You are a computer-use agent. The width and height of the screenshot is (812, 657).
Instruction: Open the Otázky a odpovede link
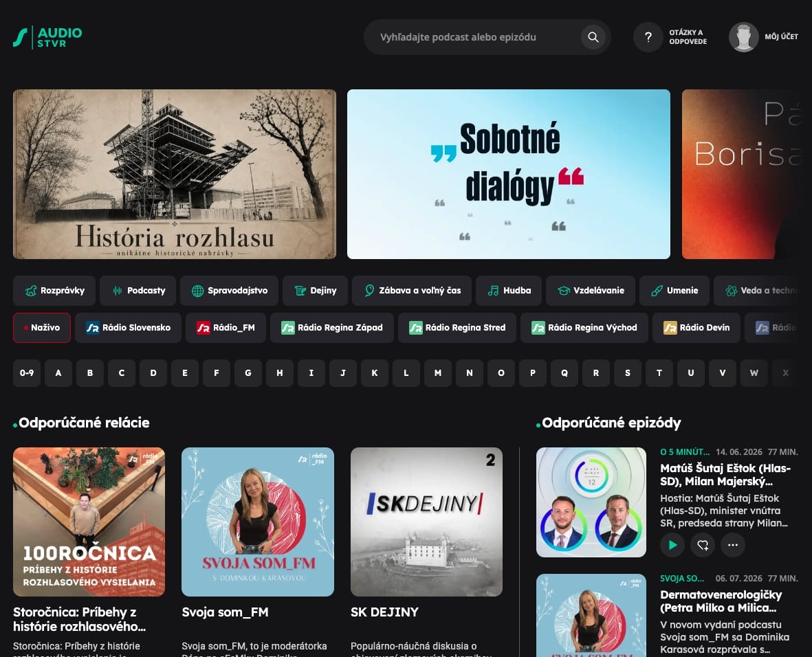688,37
